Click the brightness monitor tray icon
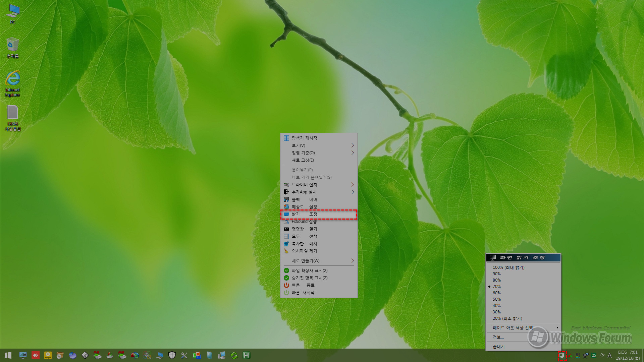Screen dimensions: 644x362 click(x=562, y=355)
